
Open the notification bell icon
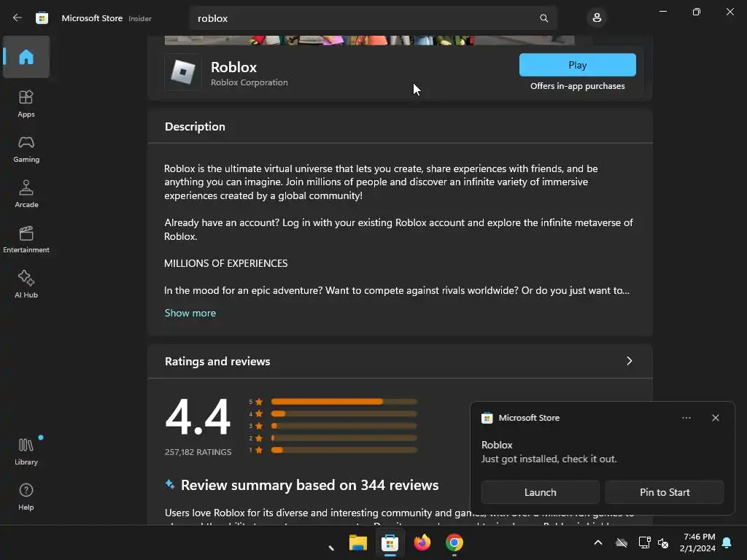pos(727,542)
